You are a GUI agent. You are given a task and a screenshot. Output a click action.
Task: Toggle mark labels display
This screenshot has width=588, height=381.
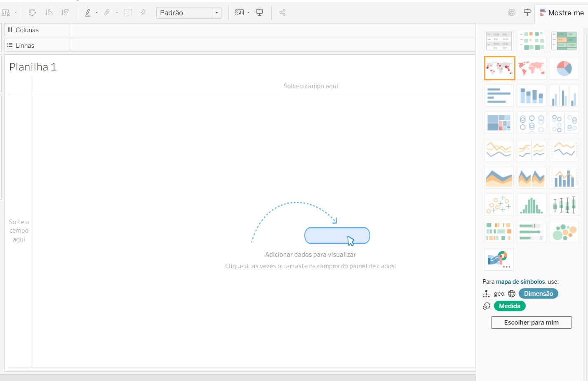[x=128, y=13]
